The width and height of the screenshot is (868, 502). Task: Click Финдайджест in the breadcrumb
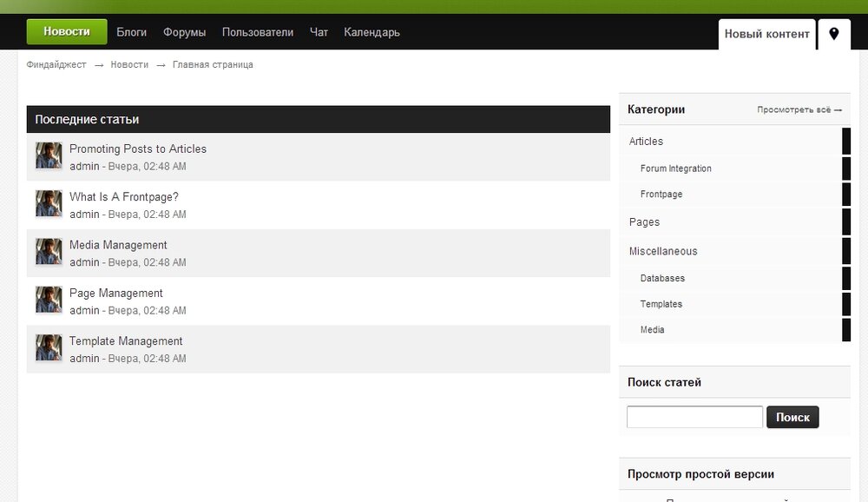click(56, 65)
